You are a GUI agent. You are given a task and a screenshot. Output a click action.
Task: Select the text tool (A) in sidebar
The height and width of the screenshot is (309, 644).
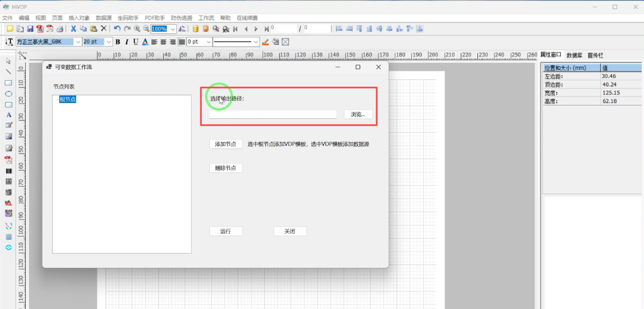point(9,115)
